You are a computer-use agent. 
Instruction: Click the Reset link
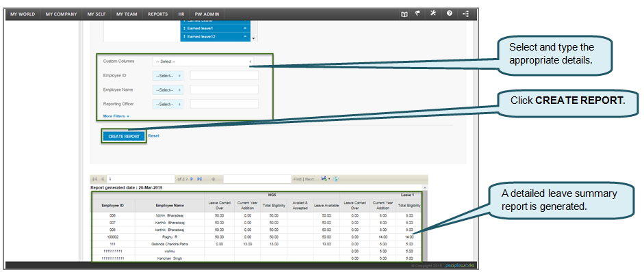tap(153, 136)
